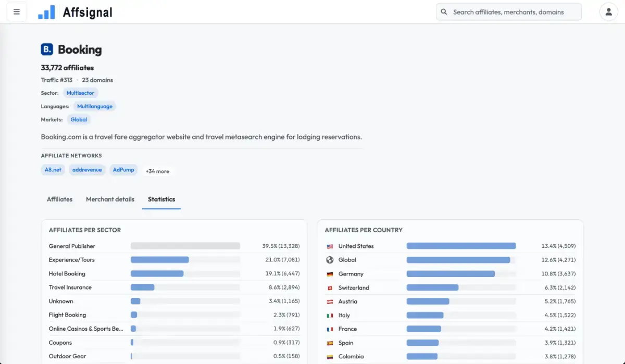
Task: Click the 'Unknown' sector label
Action: (x=61, y=301)
